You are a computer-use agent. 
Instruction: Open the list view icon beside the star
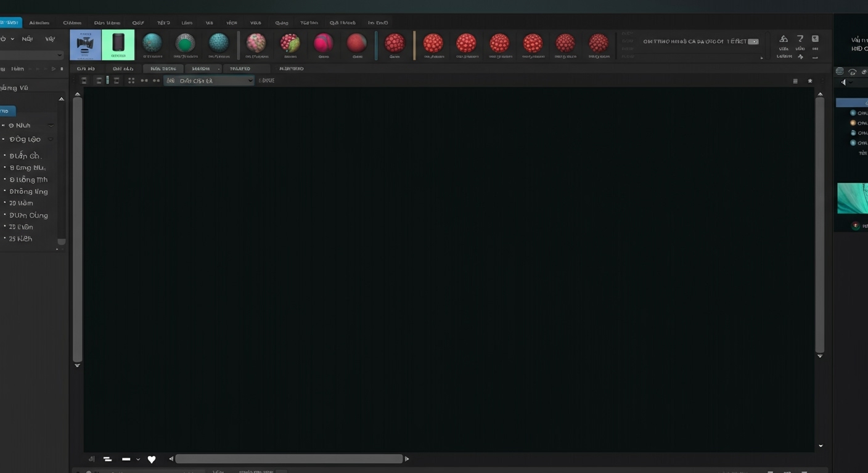(795, 80)
